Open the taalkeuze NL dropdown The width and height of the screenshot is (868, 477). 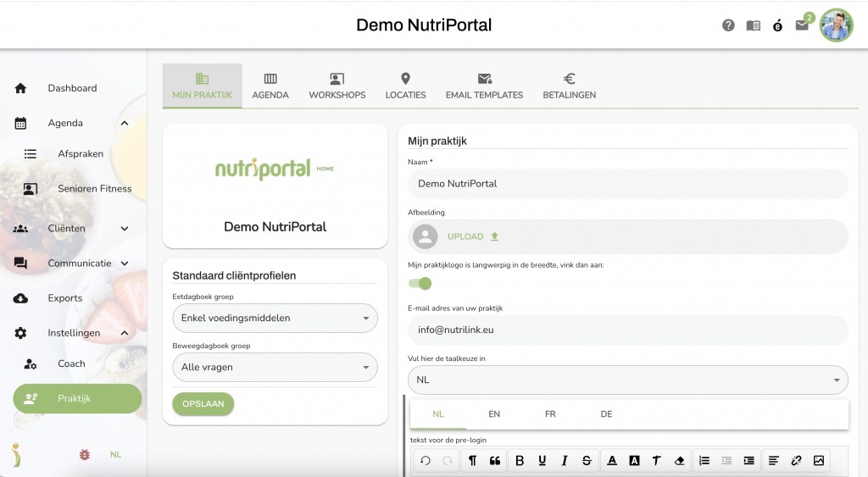point(628,380)
